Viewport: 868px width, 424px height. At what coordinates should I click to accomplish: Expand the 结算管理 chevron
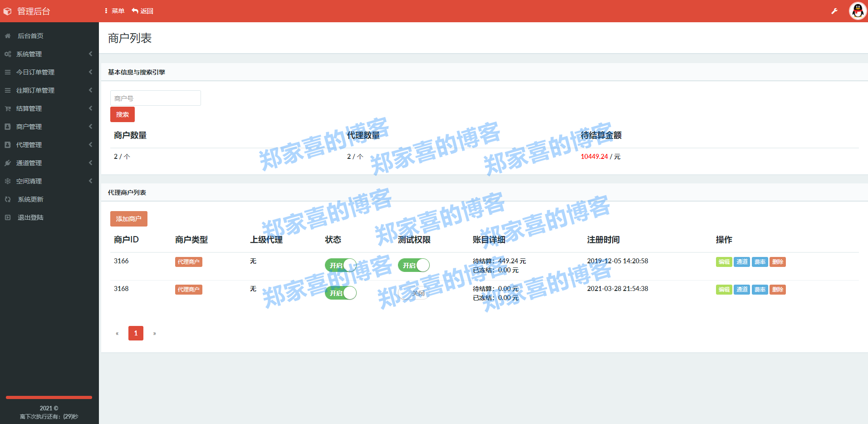(90, 108)
